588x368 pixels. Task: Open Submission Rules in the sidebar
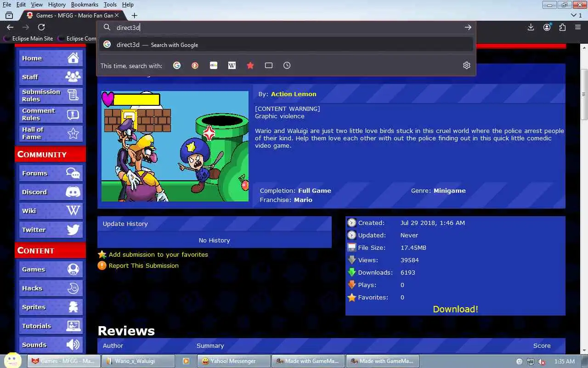(x=51, y=96)
